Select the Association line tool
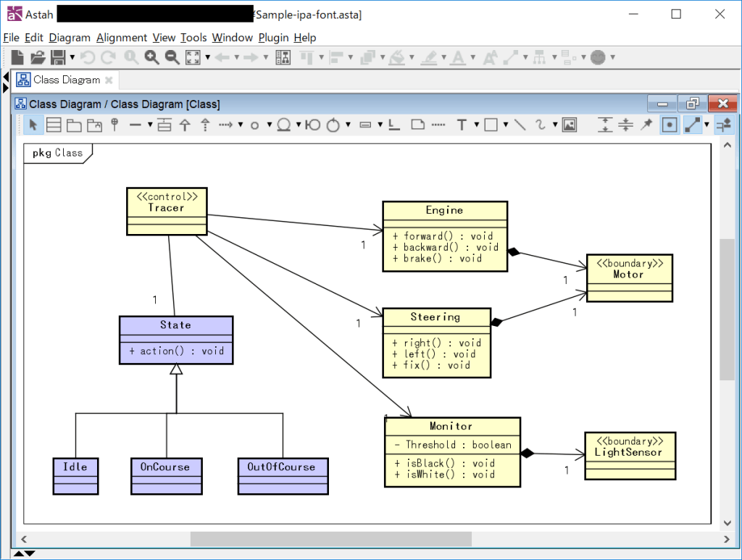This screenshot has width=742, height=560. (x=136, y=125)
